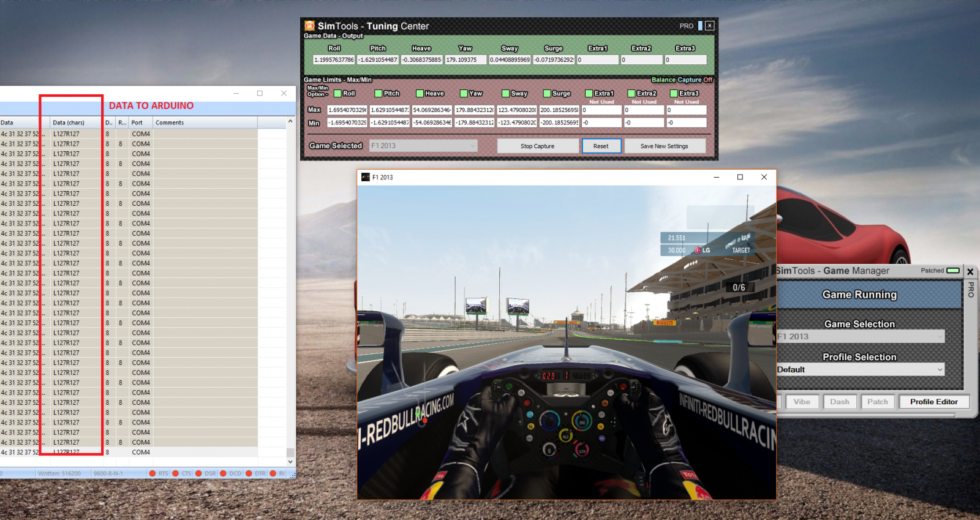
Task: Click the Sway output value 0.04408895969
Action: 510,60
